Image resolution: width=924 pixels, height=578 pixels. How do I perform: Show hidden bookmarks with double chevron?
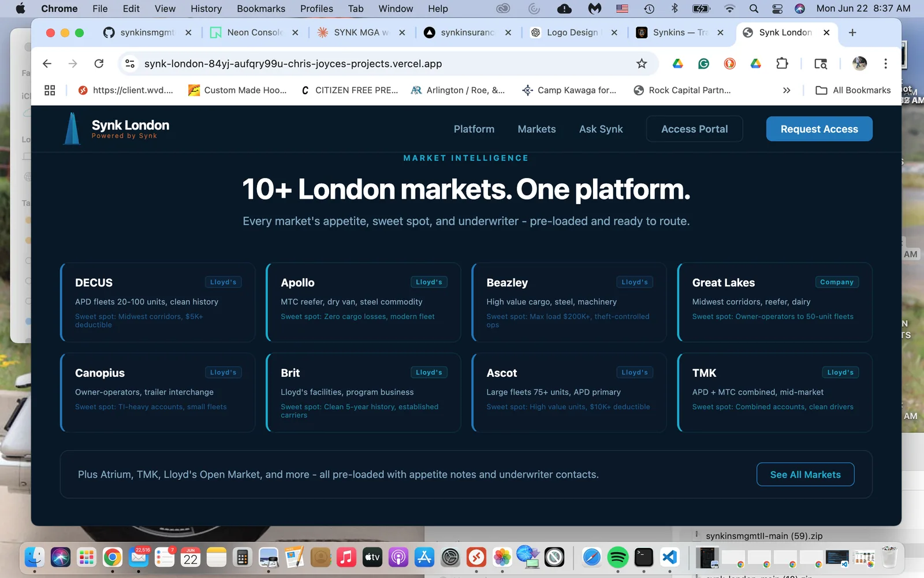point(787,90)
